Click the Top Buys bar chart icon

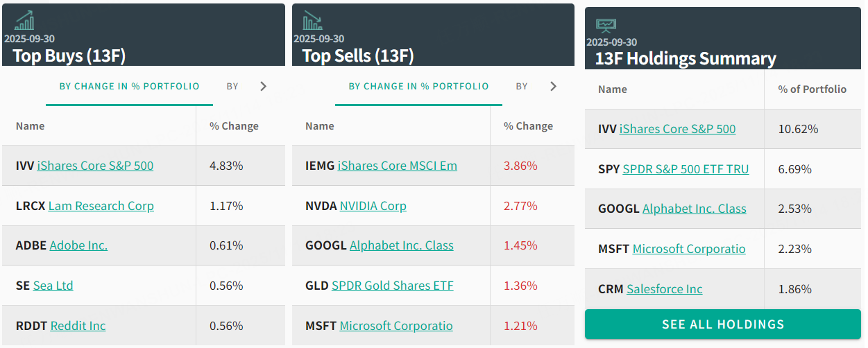tap(24, 20)
